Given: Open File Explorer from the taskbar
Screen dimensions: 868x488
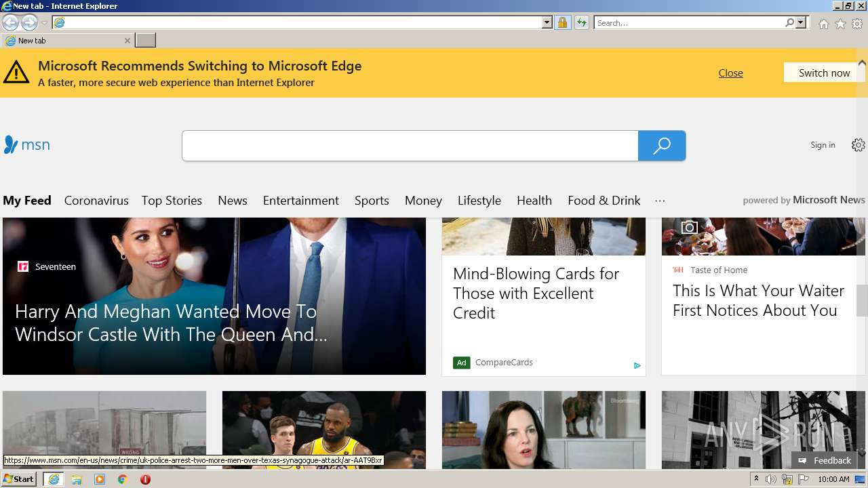Looking at the screenshot, I should 77,479.
